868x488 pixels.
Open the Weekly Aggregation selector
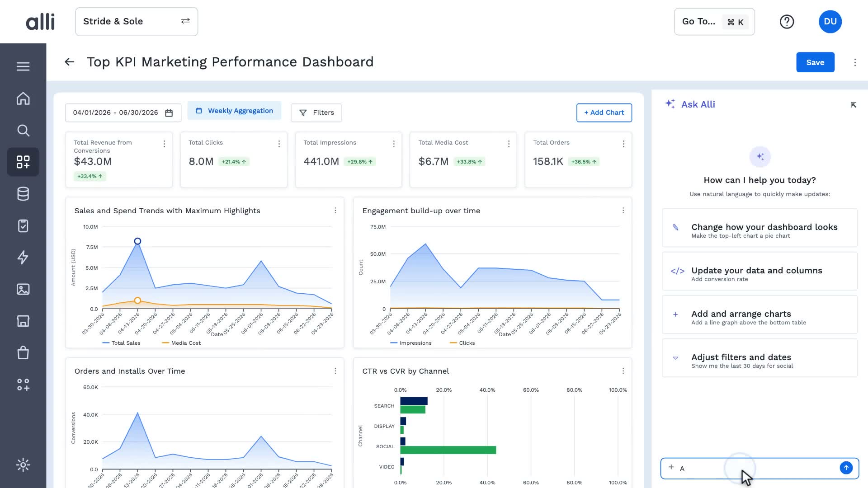pos(234,111)
